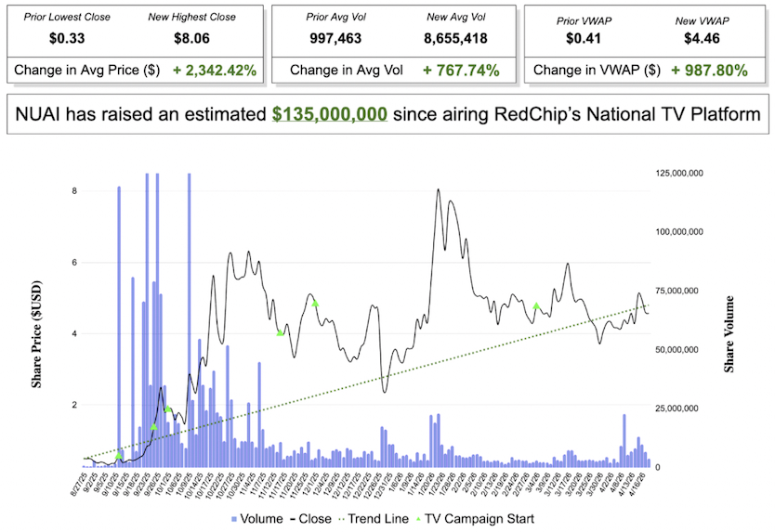
Task: Click the Prior VWAP heading
Action: pos(584,20)
